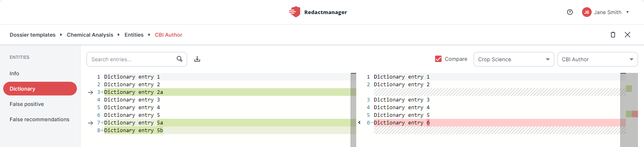Go to Entities breadcrumb

click(x=134, y=35)
